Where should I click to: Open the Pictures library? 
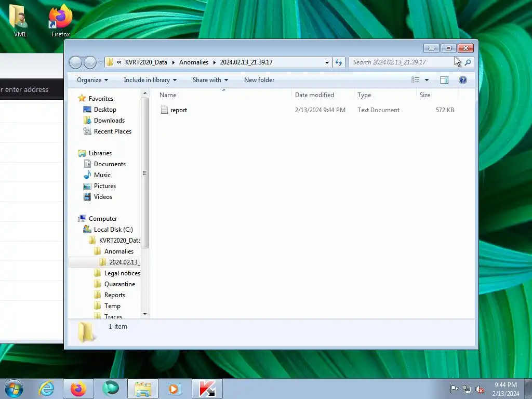coord(104,186)
